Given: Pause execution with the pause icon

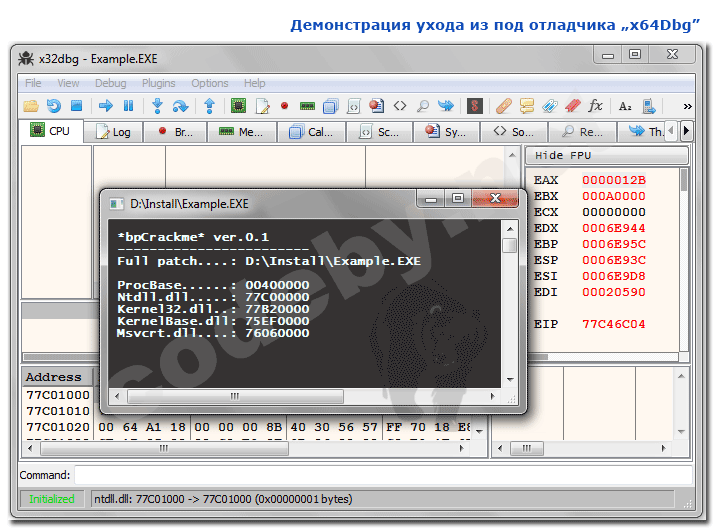Looking at the screenshot, I should (x=128, y=105).
